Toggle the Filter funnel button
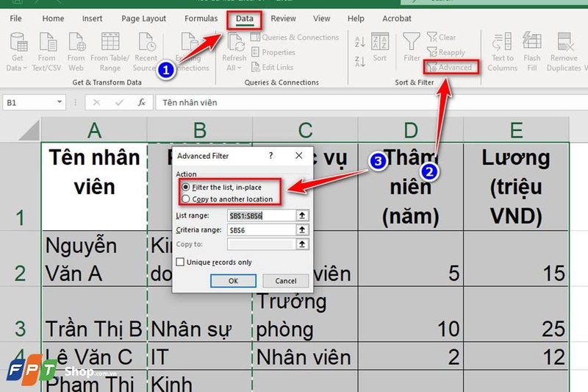 tap(412, 47)
